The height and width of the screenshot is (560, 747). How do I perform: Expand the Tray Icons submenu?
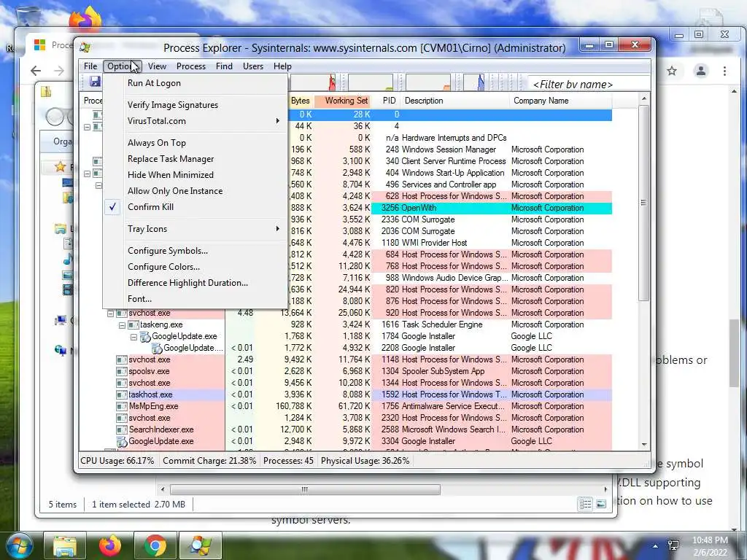point(196,229)
